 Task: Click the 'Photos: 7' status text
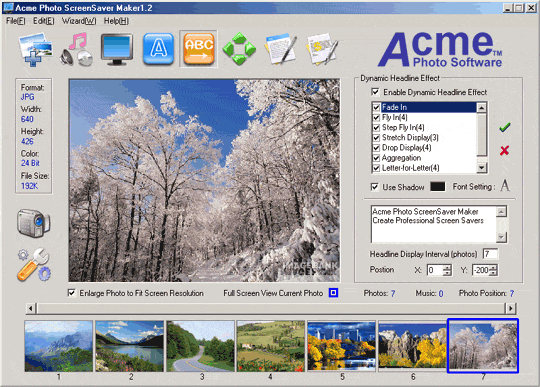click(x=379, y=293)
